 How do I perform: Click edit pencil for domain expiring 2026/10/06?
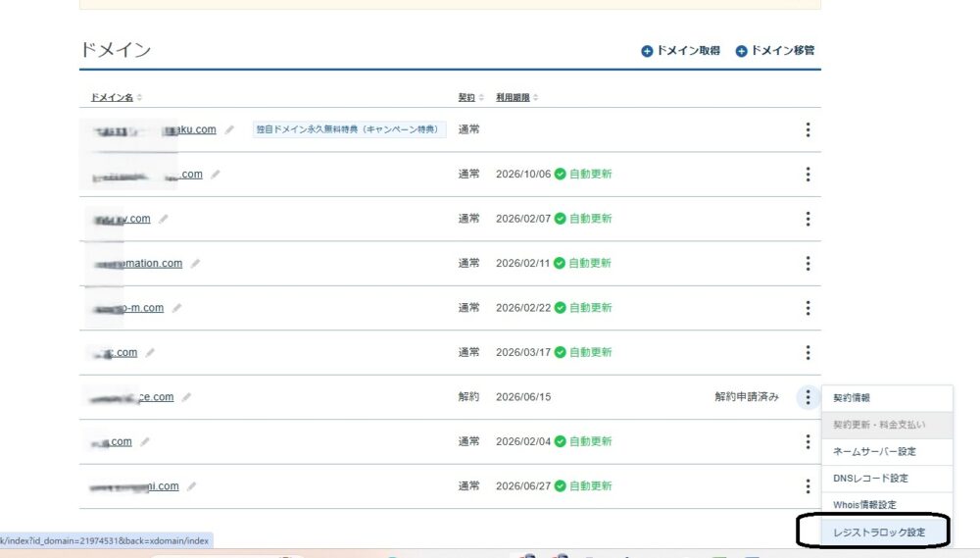click(x=216, y=175)
